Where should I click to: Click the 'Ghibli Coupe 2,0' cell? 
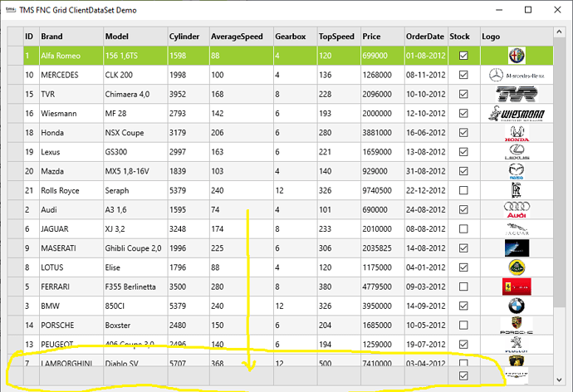[x=135, y=248]
